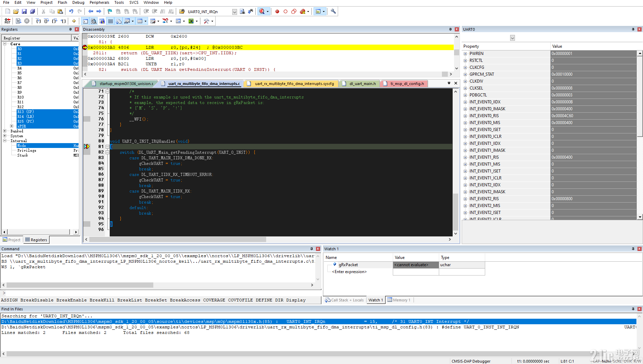Show next statement yellow arrow
The image size is (643, 364).
tap(74, 21)
